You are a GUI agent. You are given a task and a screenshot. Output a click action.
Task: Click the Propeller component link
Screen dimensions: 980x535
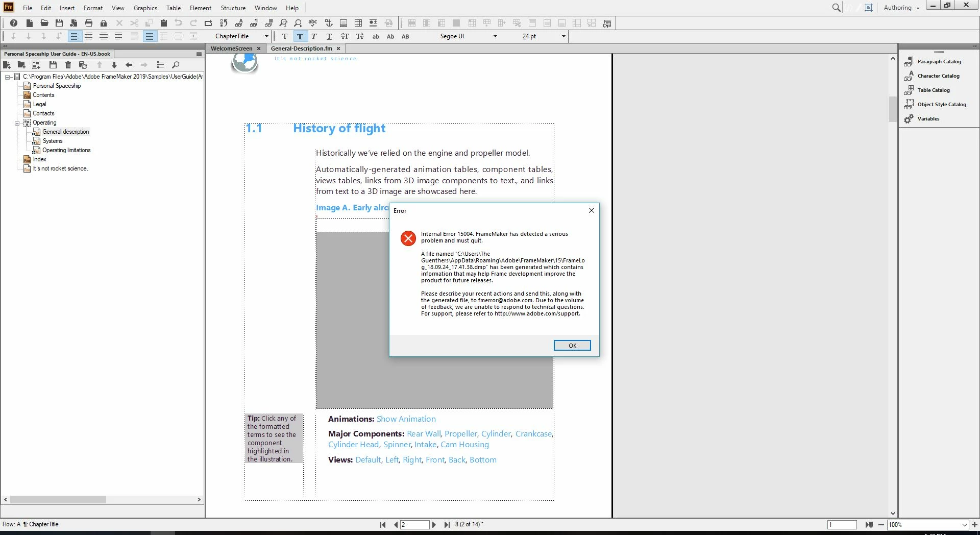click(461, 434)
